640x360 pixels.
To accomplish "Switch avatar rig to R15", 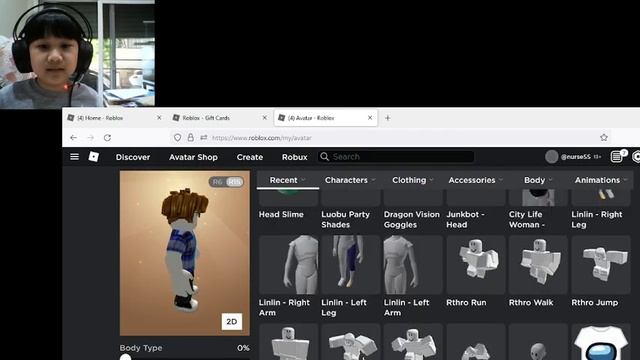I will tap(235, 182).
